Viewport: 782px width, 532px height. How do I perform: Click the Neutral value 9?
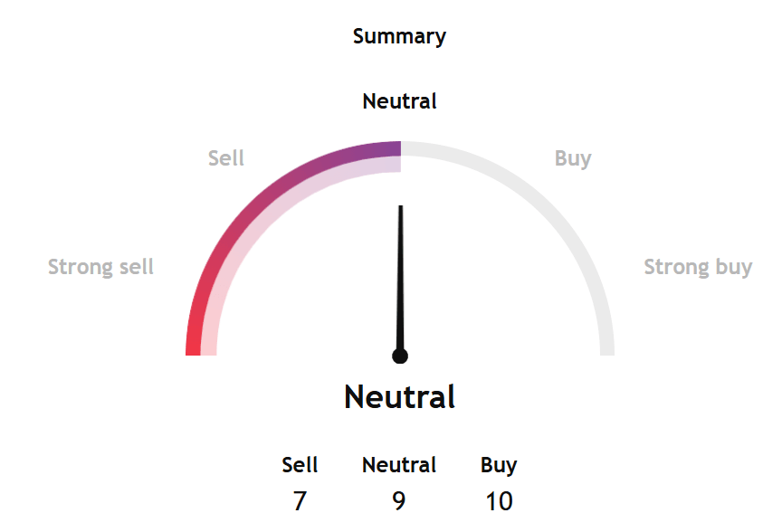tap(399, 500)
